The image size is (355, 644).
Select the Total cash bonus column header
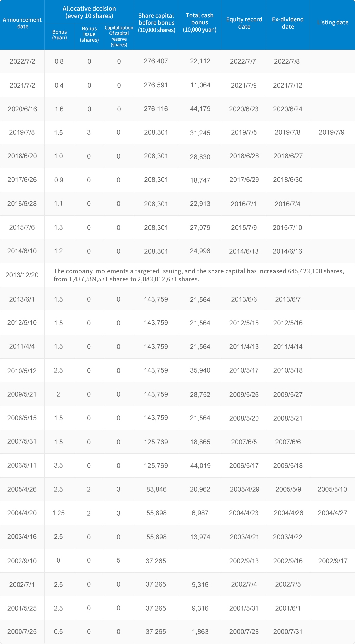pyautogui.click(x=200, y=22)
